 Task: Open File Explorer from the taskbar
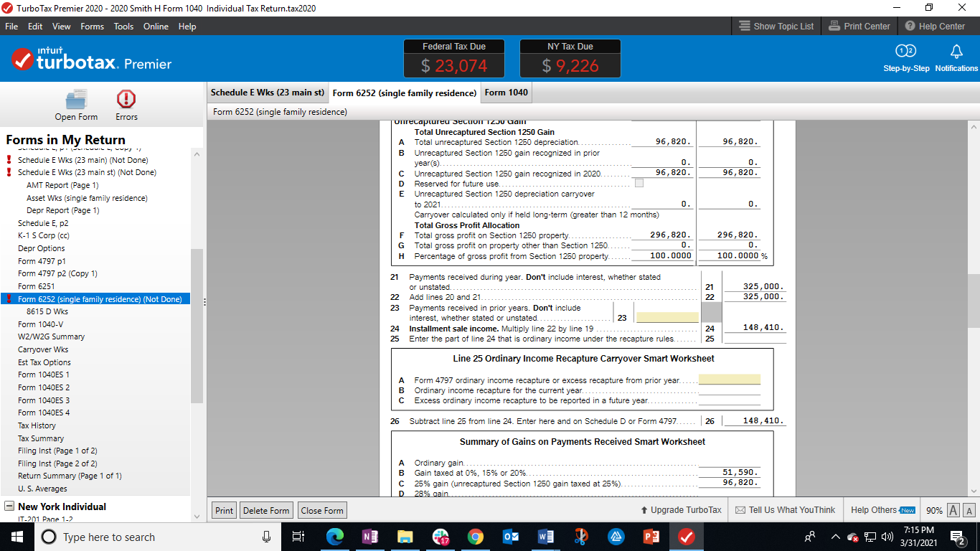(x=406, y=537)
